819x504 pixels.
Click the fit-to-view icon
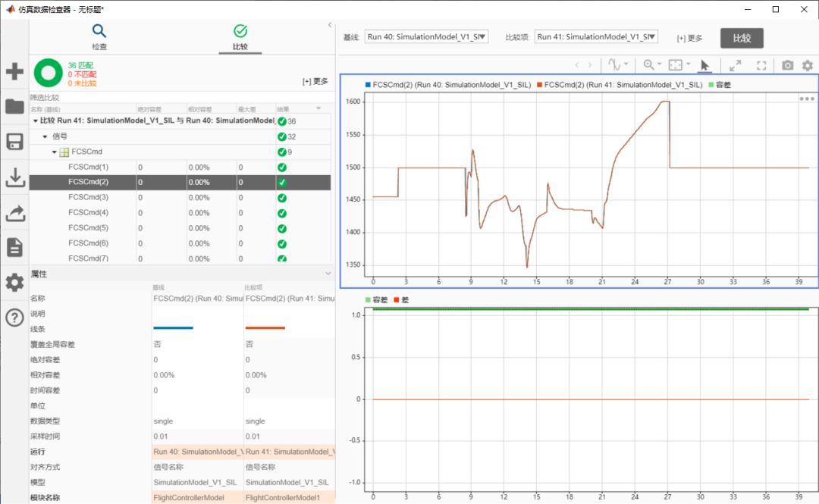pyautogui.click(x=676, y=64)
